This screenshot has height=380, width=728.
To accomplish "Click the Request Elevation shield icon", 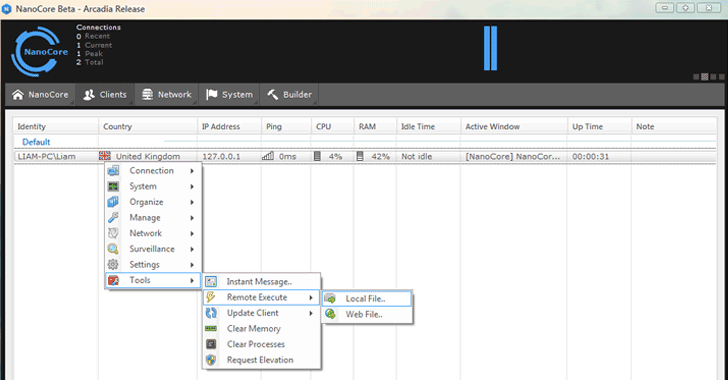I will [211, 360].
